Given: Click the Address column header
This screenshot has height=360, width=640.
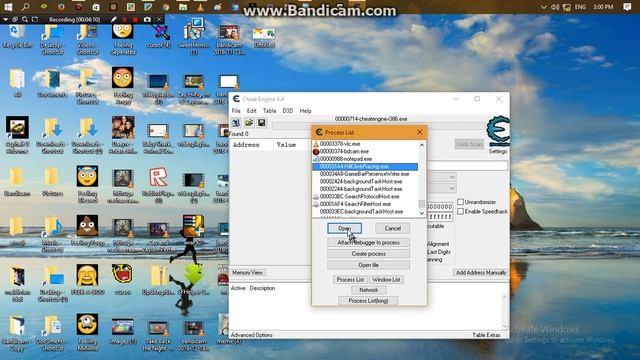Looking at the screenshot, I should 247,145.
